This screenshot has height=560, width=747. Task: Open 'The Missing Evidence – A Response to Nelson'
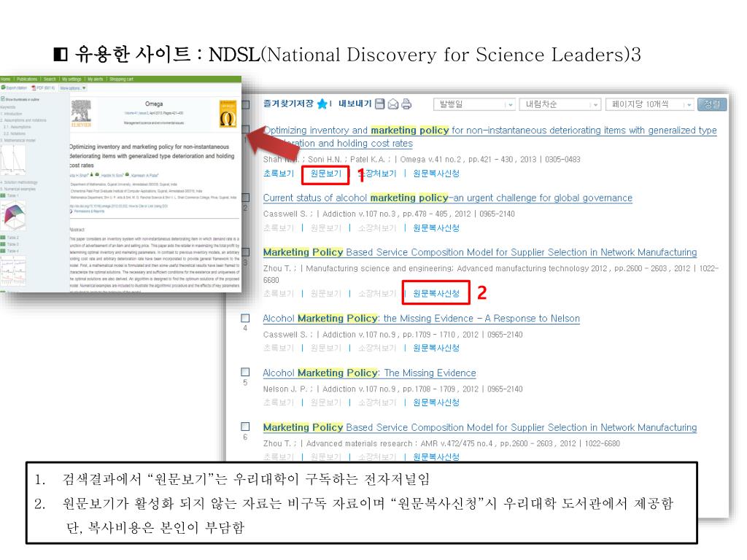coord(421,318)
